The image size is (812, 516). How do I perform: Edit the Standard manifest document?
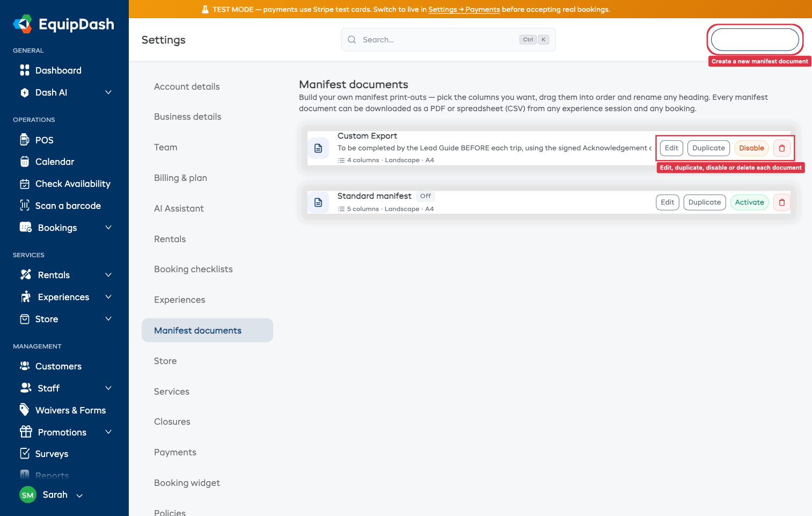tap(668, 202)
